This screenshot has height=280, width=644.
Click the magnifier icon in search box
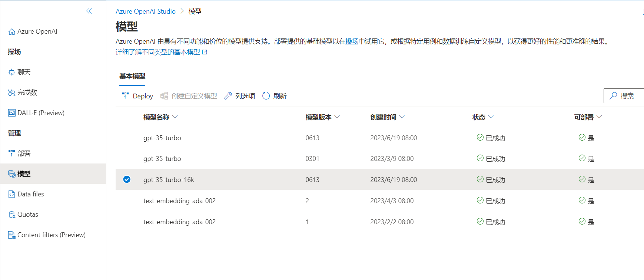point(614,95)
